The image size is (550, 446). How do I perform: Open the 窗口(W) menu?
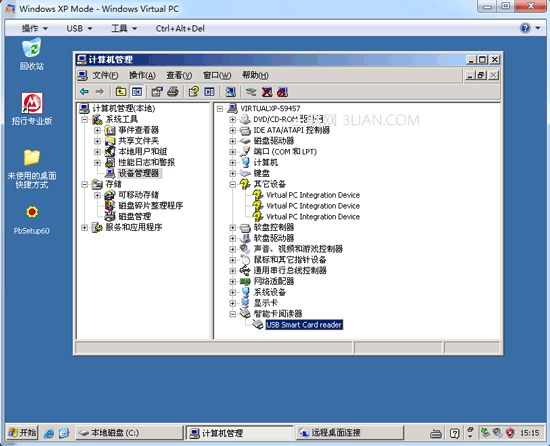pyautogui.click(x=217, y=75)
